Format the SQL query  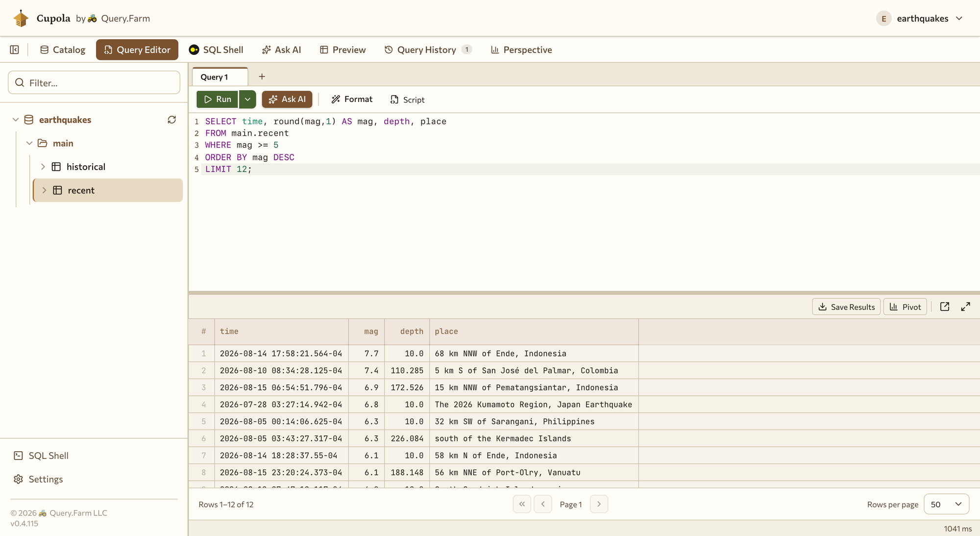pos(352,99)
